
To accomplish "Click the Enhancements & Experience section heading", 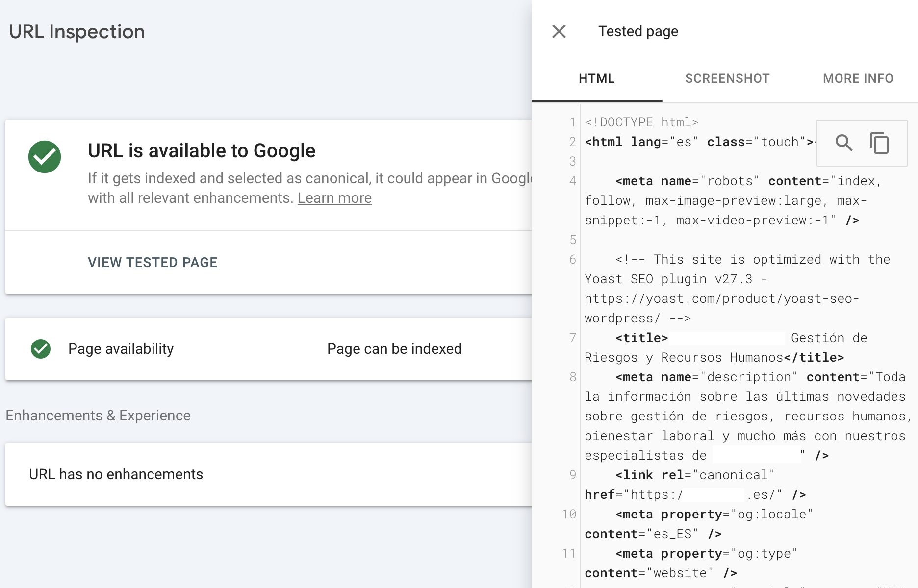I will coord(98,415).
